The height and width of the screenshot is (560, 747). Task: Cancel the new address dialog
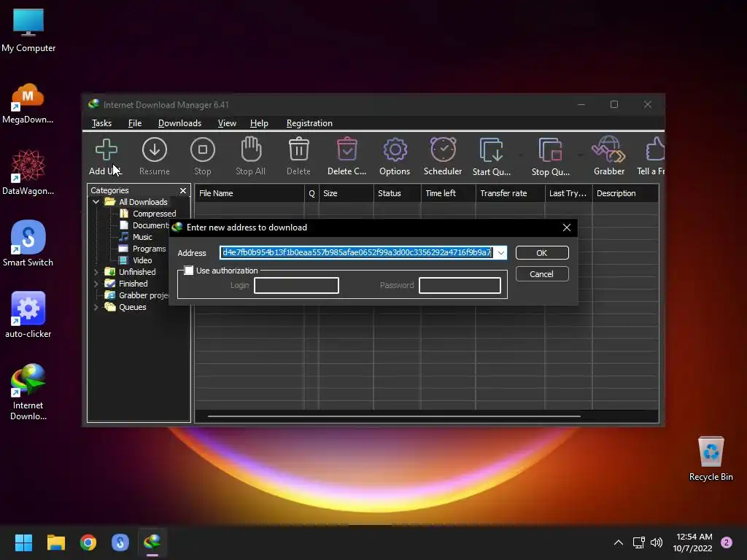541,274
